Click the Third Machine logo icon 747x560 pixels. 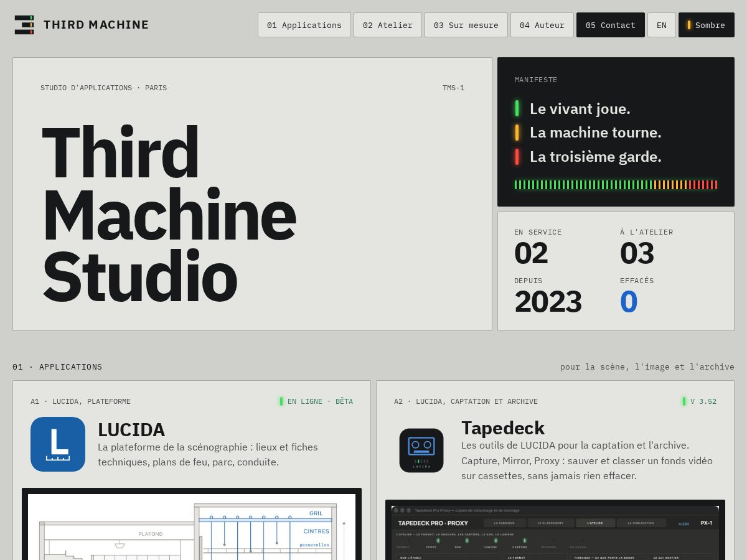24,25
